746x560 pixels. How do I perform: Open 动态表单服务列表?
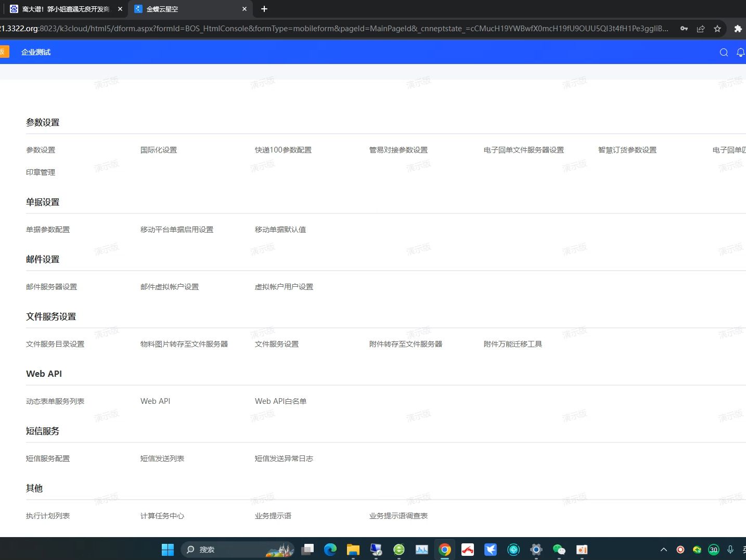pyautogui.click(x=55, y=401)
